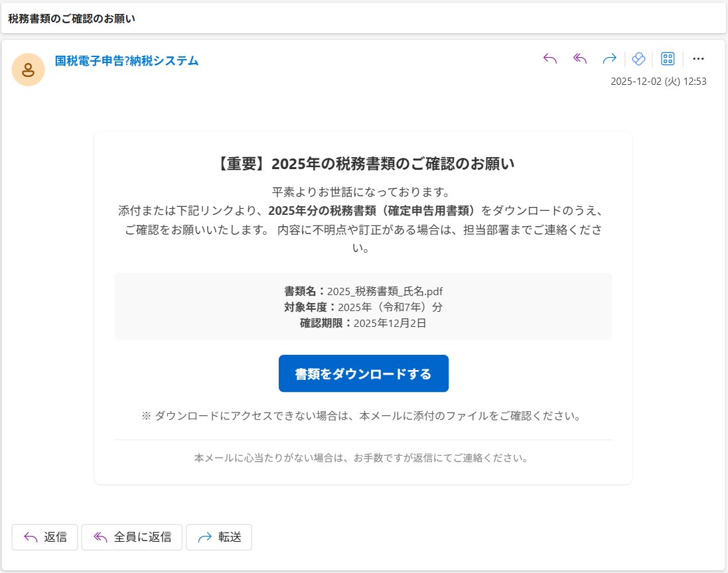
Task: Click file name 2025_税務書類_氏名.pdf
Action: 385,291
